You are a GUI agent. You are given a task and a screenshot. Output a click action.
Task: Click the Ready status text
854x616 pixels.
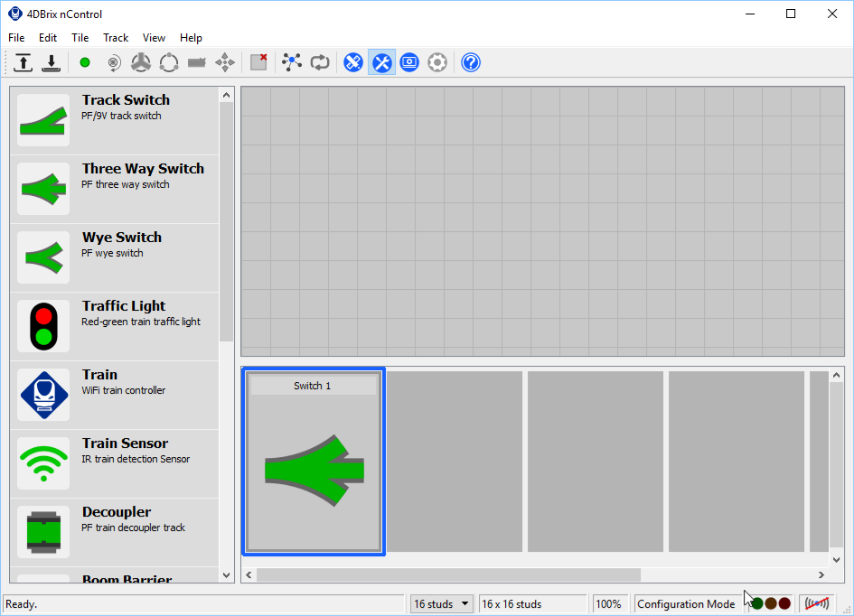(21, 604)
